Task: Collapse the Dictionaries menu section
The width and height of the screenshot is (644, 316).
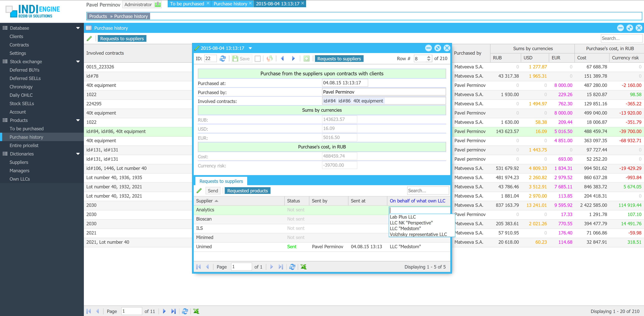Action: (78, 154)
